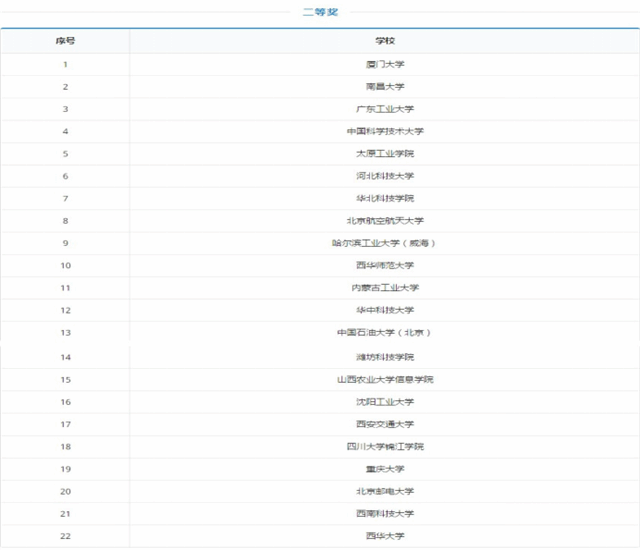Select serial number 17 cell
Screen dimensions: 640x550
65,424
